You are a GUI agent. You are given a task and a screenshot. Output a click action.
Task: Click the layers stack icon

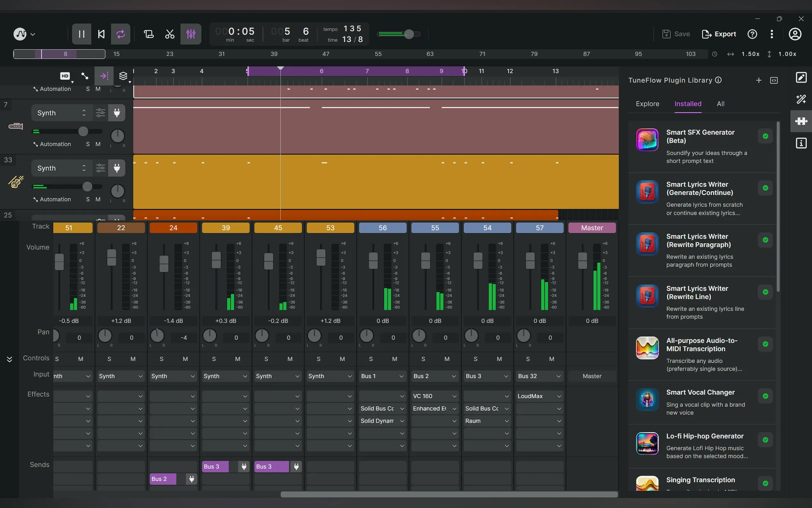point(123,76)
